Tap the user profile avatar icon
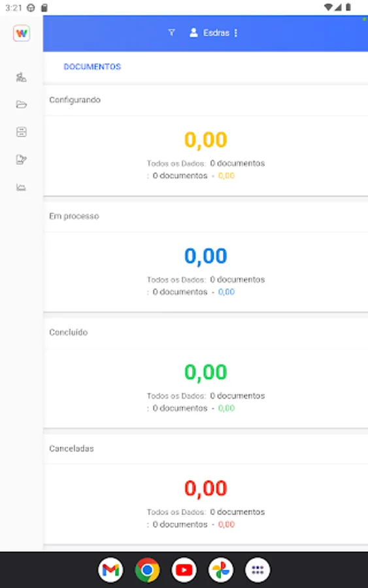Image resolution: width=368 pixels, height=588 pixels. [193, 33]
